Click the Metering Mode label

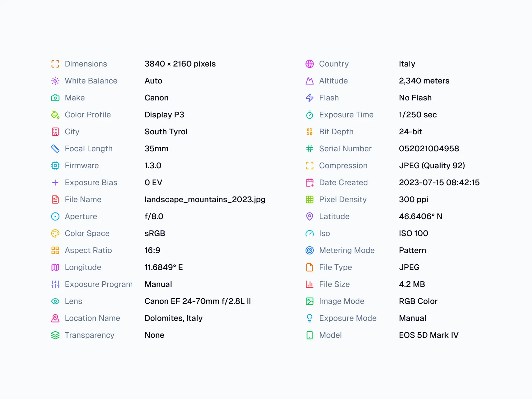click(347, 250)
